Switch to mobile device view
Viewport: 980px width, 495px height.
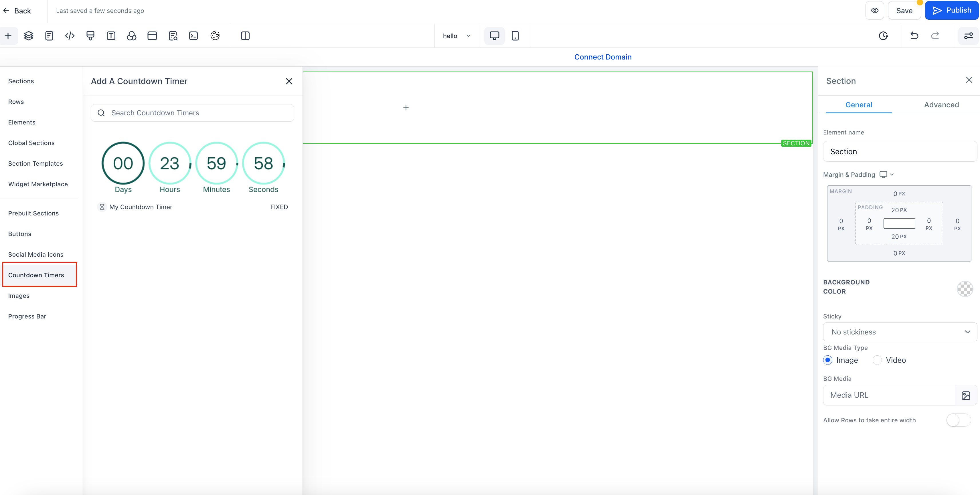[515, 36]
